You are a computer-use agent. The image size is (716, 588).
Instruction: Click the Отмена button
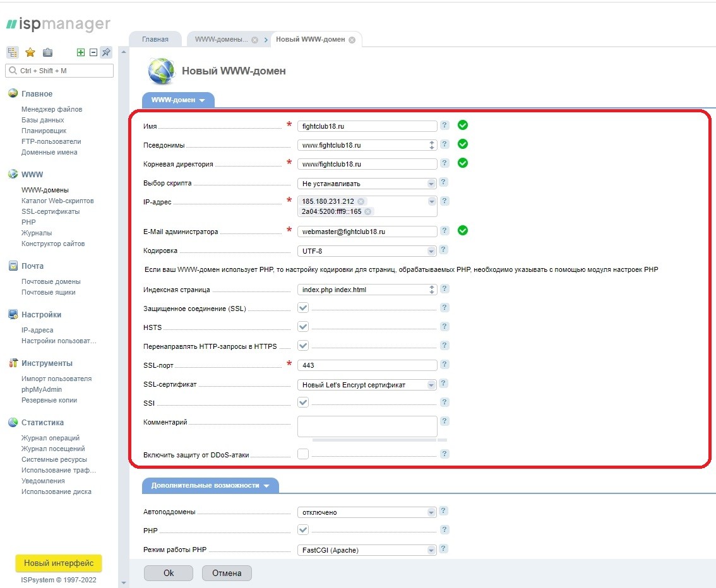(x=227, y=573)
